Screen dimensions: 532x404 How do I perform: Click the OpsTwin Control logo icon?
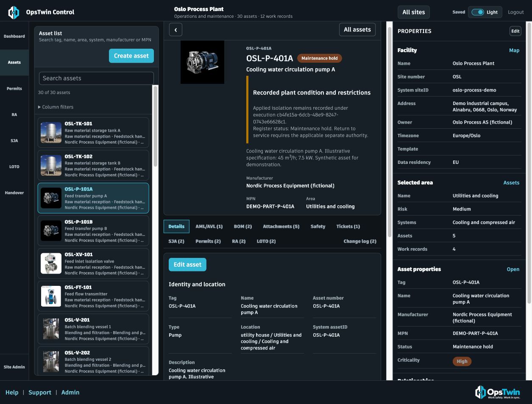coord(14,12)
